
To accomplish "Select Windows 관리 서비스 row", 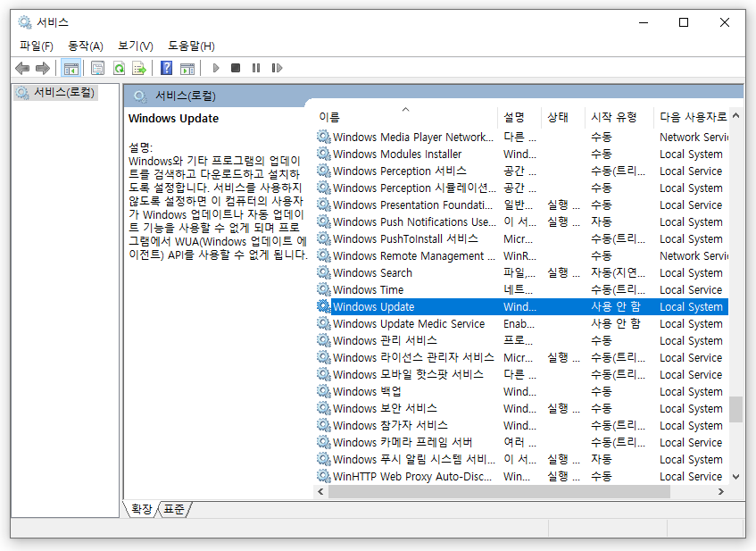I will click(x=521, y=340).
